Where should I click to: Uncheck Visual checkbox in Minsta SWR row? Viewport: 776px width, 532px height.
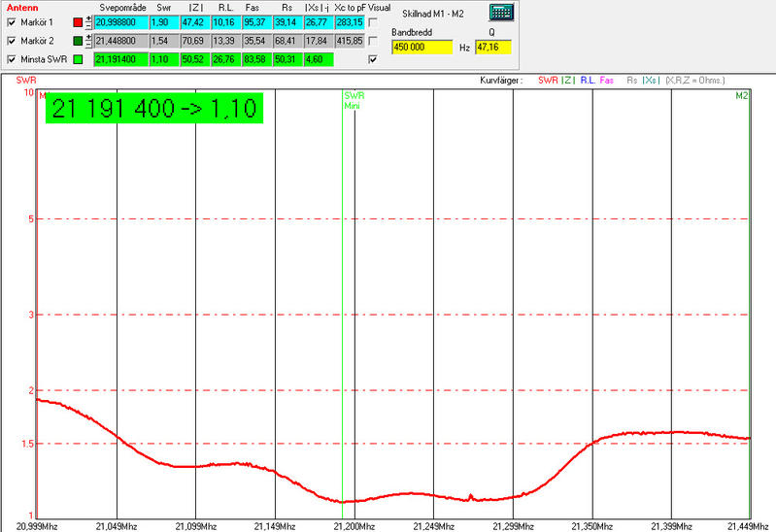(373, 59)
